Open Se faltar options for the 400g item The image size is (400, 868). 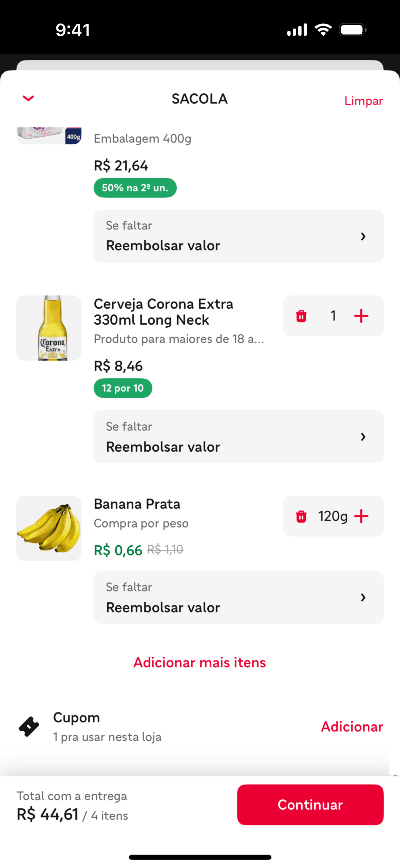tap(239, 236)
